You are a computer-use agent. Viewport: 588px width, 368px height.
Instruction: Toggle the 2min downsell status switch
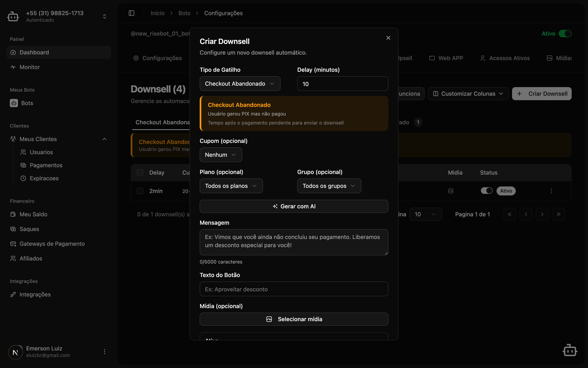pos(487,191)
